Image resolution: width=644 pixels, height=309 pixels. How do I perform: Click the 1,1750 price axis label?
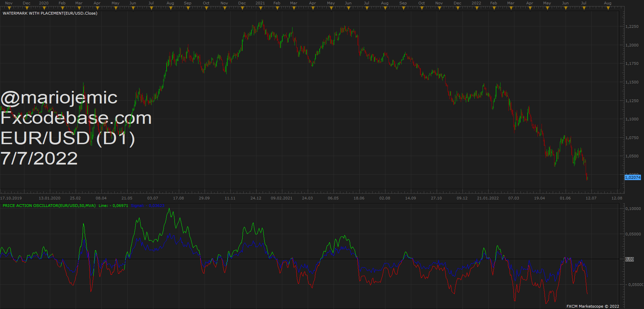(x=632, y=63)
